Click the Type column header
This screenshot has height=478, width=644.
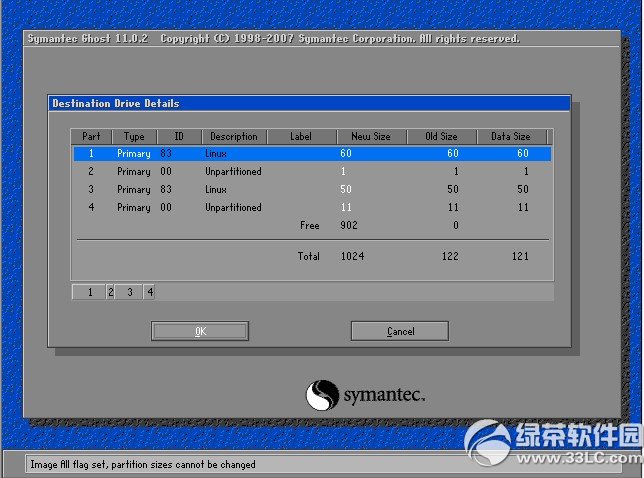click(x=134, y=136)
